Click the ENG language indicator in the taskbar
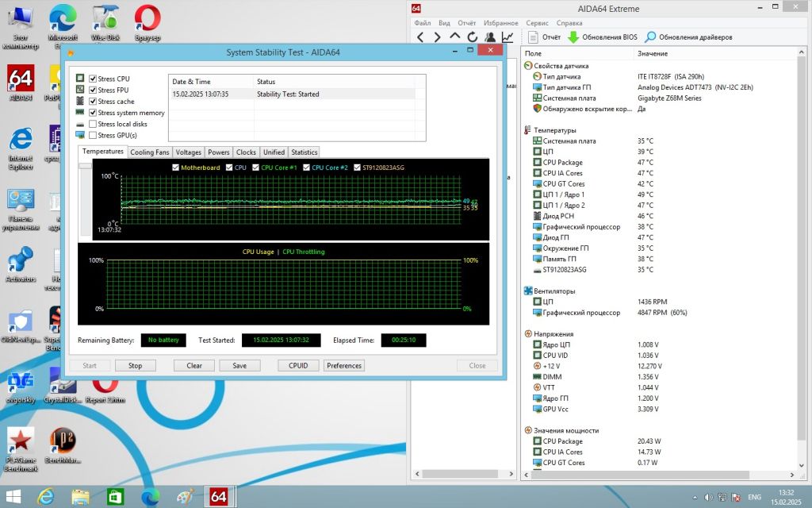Screen dimensions: 812x508 [755, 497]
